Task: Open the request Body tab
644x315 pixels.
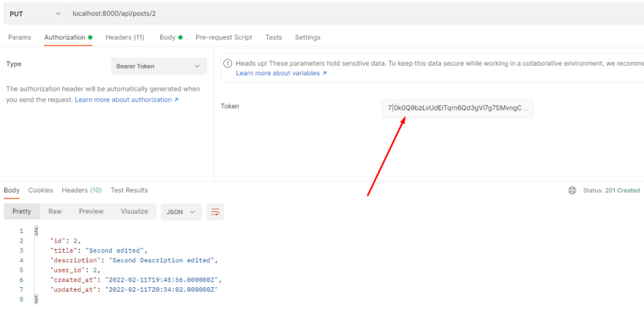Action: [171, 37]
